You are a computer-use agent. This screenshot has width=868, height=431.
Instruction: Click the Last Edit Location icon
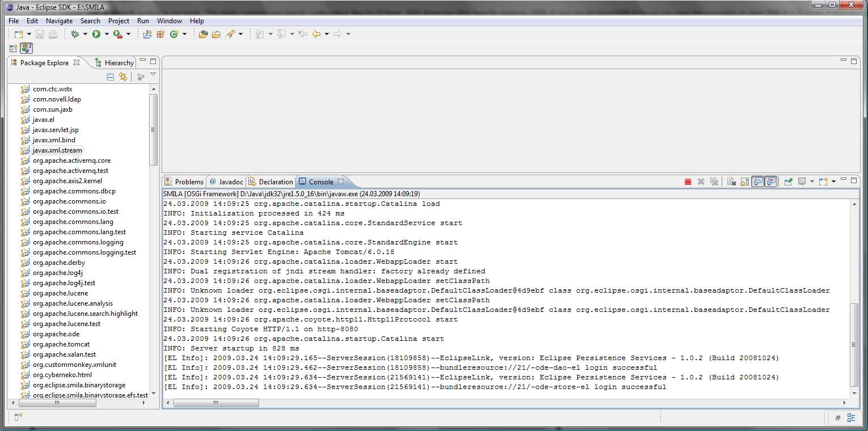[x=303, y=35]
